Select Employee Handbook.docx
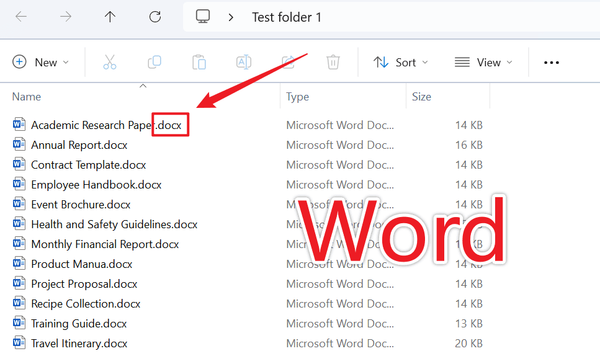Image resolution: width=600 pixels, height=364 pixels. coord(96,185)
